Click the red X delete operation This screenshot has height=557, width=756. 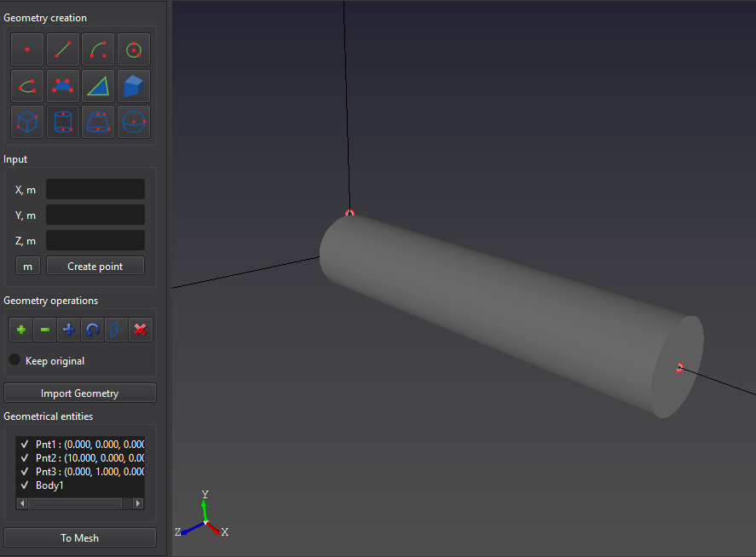point(141,330)
